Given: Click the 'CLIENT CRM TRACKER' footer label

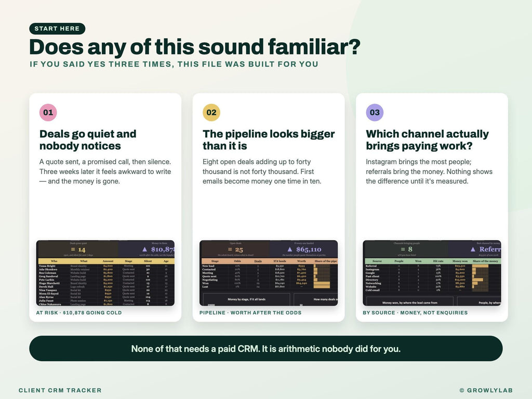Looking at the screenshot, I should (x=60, y=390).
